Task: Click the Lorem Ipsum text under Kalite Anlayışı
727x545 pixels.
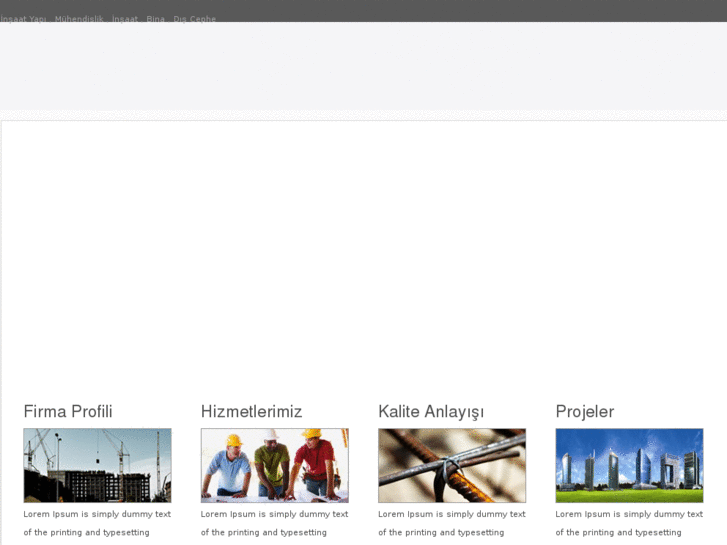Action: 452,523
